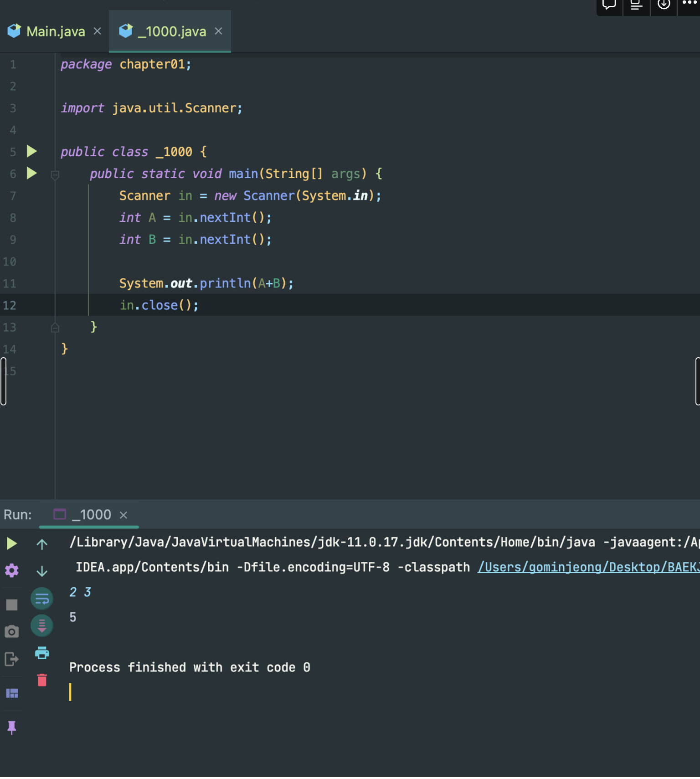
Task: Clear all console output trash icon
Action: point(42,680)
